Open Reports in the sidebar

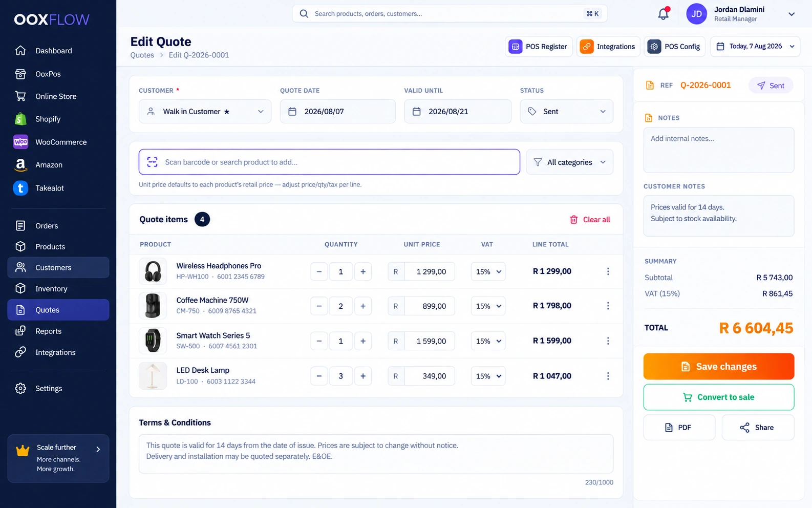(58, 331)
